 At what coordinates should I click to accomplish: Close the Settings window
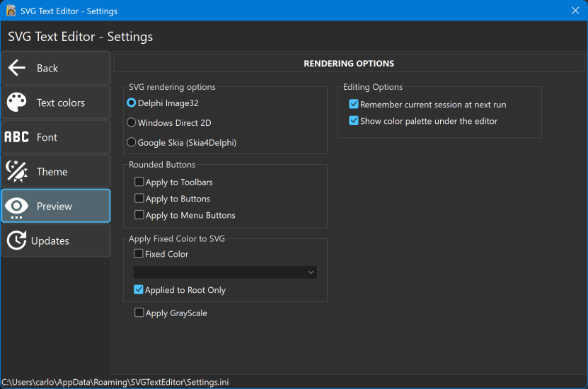[x=575, y=11]
